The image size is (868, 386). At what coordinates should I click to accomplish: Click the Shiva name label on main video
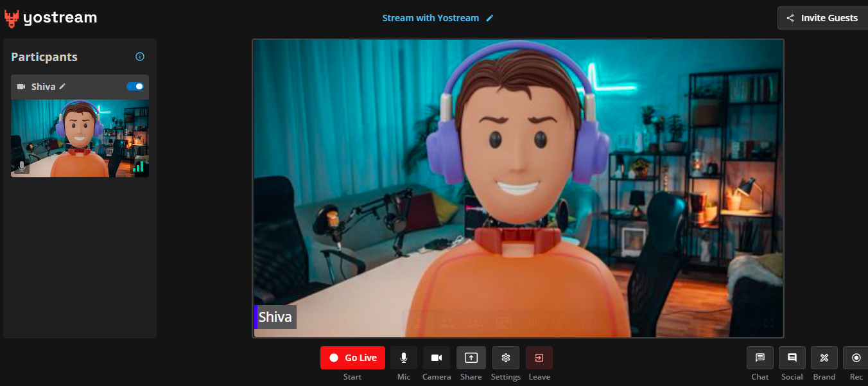point(275,317)
